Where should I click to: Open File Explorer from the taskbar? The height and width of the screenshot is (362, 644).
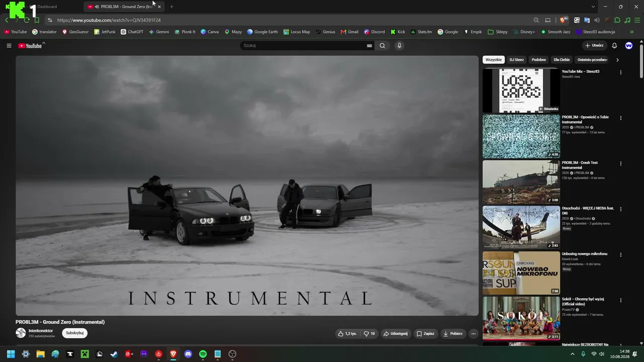[x=40, y=354]
